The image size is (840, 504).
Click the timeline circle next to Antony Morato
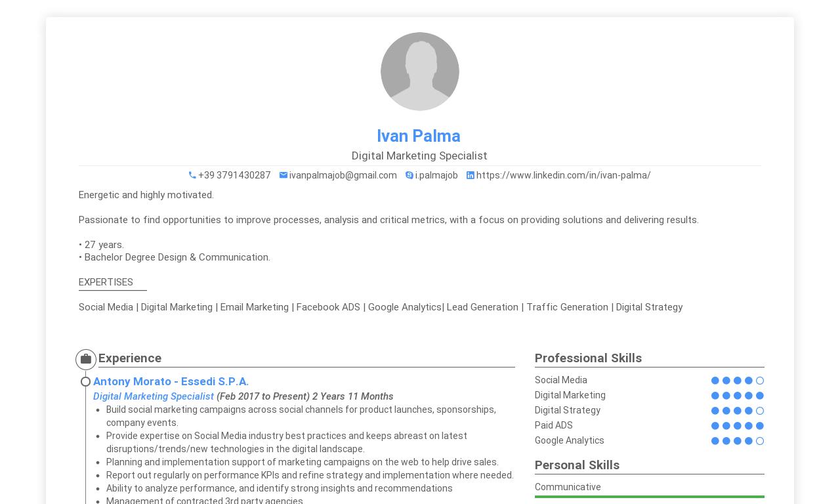click(x=85, y=381)
